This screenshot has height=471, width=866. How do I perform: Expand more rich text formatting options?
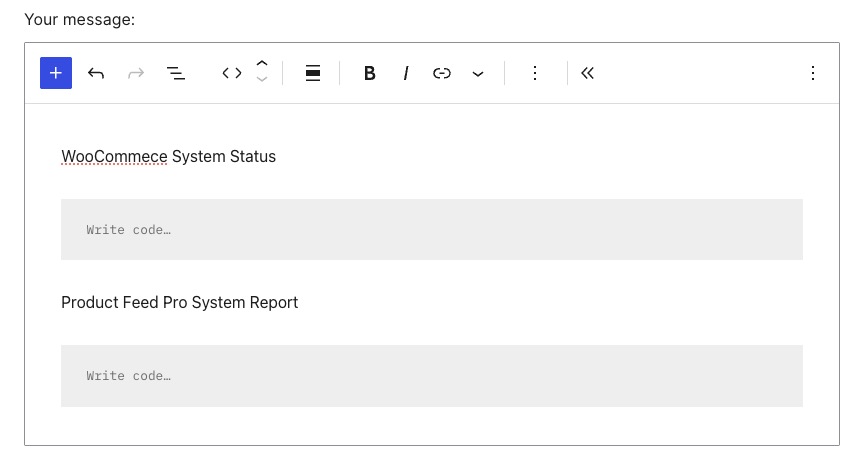coord(478,73)
